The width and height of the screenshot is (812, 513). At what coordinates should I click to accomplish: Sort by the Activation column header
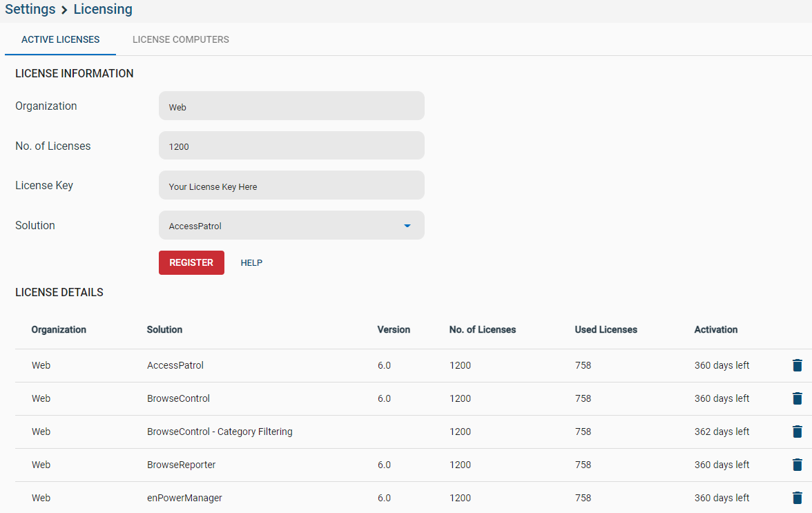point(715,330)
